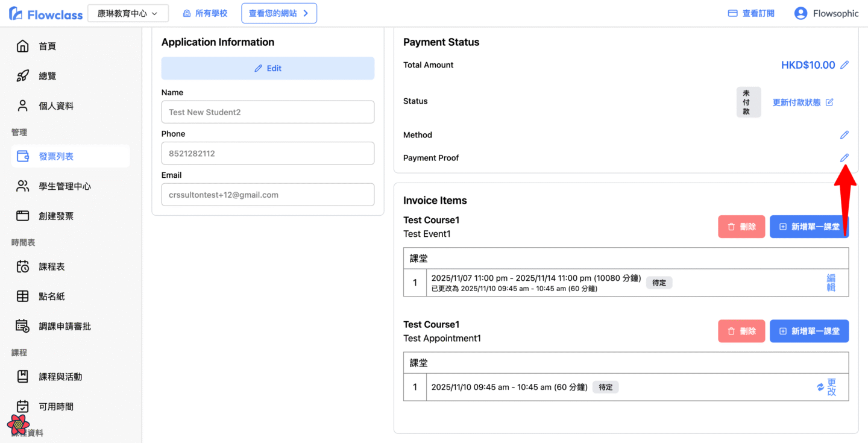This screenshot has width=868, height=443.
Task: Open 首頁 home in sidebar
Action: [x=47, y=46]
